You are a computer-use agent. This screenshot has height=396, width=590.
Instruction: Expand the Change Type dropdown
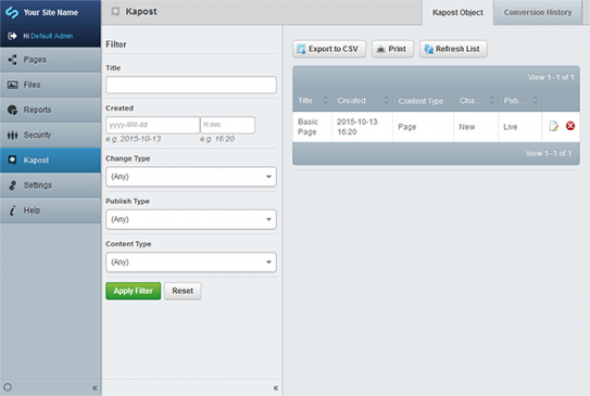191,177
